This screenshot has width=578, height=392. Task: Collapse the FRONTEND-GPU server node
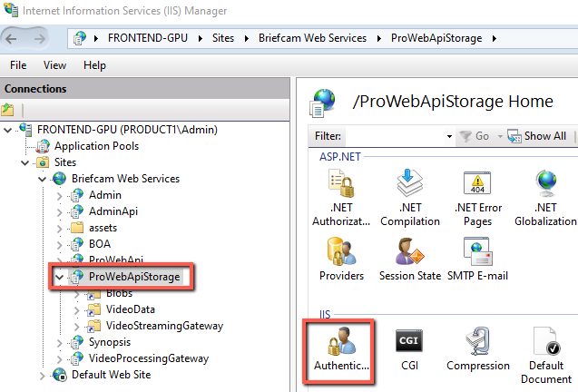coord(7,130)
